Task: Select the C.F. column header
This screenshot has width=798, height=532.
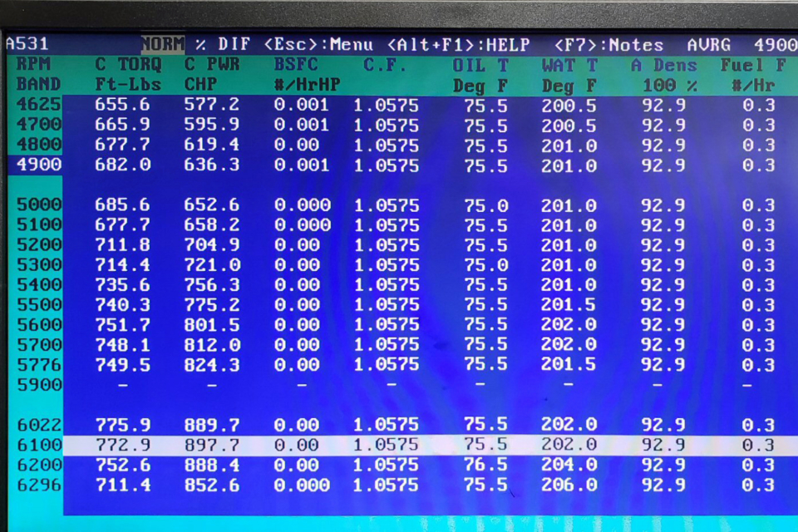Action: click(x=385, y=65)
